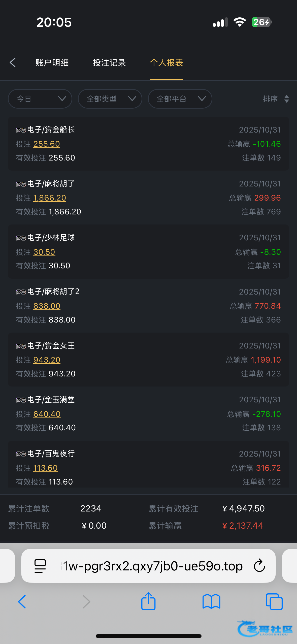Switch to the 投注记录 tab

click(109, 62)
